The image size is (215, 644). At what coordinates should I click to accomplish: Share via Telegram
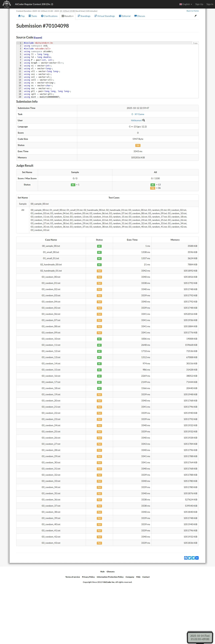coord(193,558)
